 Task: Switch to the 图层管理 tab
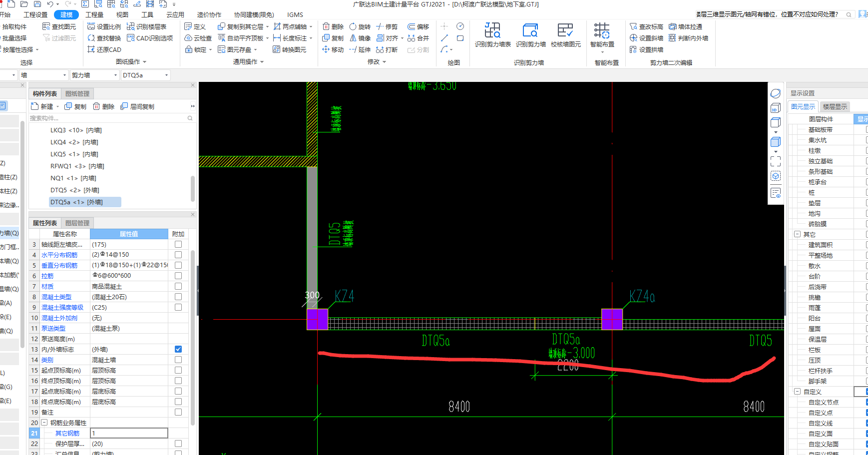point(77,223)
